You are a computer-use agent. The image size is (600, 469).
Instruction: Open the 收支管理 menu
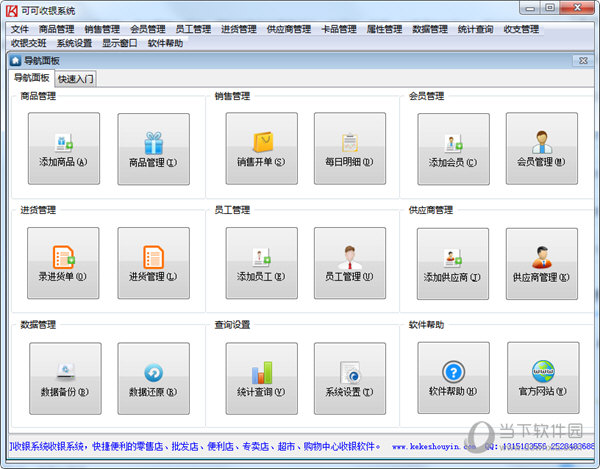click(x=522, y=29)
